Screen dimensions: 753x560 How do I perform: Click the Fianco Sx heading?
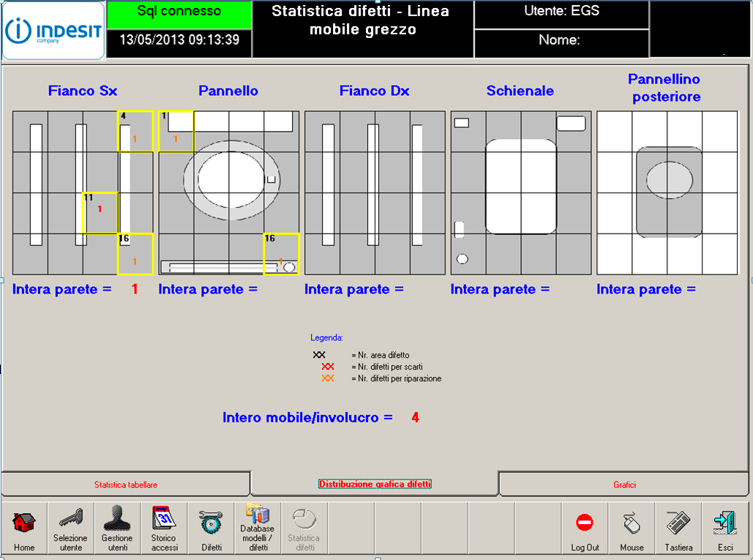click(83, 91)
